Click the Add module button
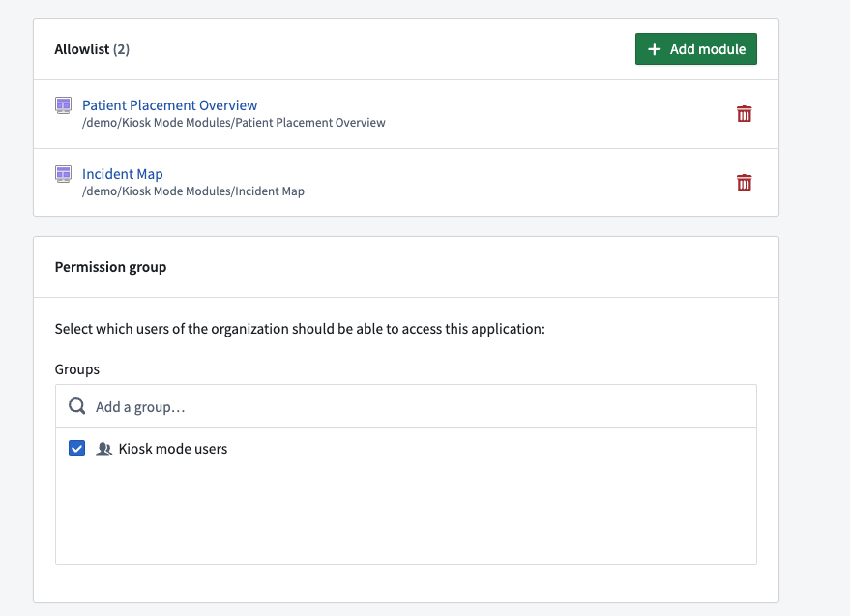The height and width of the screenshot is (616, 850). 695,48
